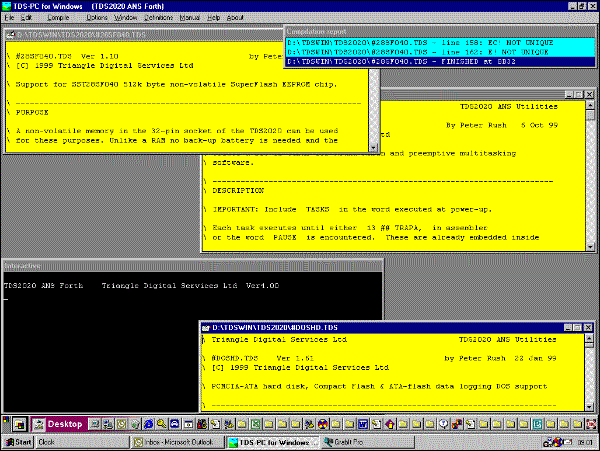Open the Window menu
This screenshot has height=451, width=600.
[125, 18]
